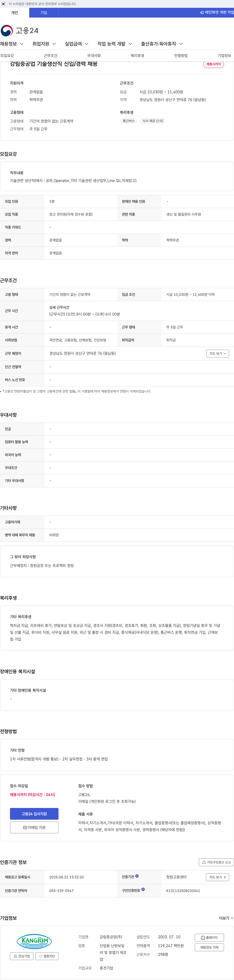Click certification number K131132508220041

pyautogui.click(x=183, y=891)
